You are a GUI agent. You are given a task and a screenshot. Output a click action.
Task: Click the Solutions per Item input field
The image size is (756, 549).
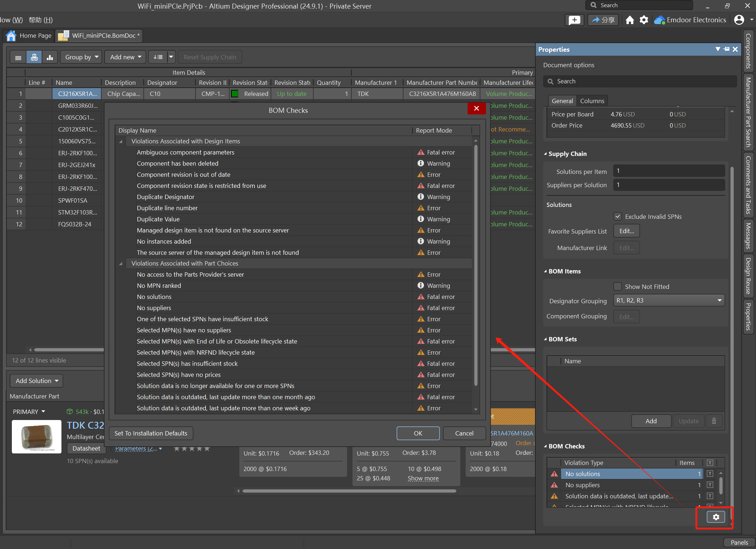pos(669,171)
